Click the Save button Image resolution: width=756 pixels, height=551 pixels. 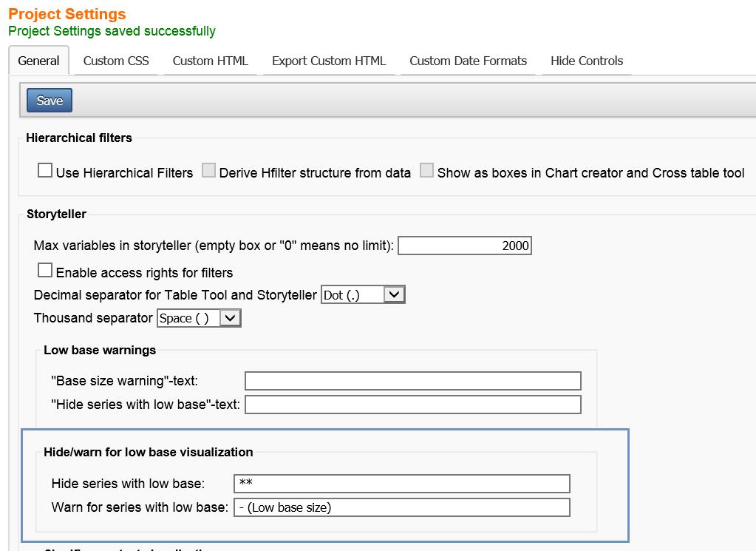50,101
